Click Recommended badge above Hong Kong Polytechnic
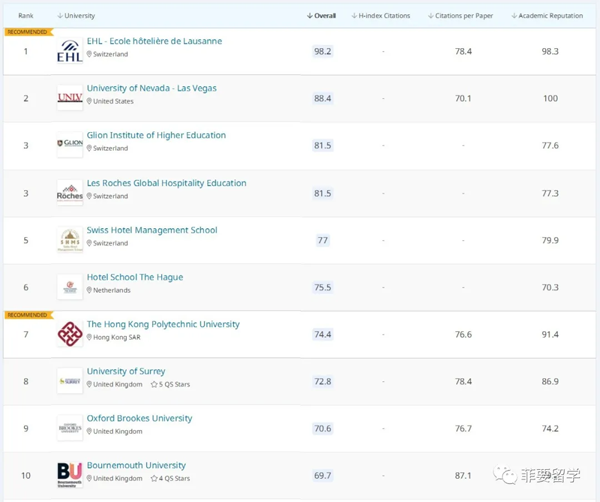This screenshot has width=600, height=502. [x=28, y=315]
